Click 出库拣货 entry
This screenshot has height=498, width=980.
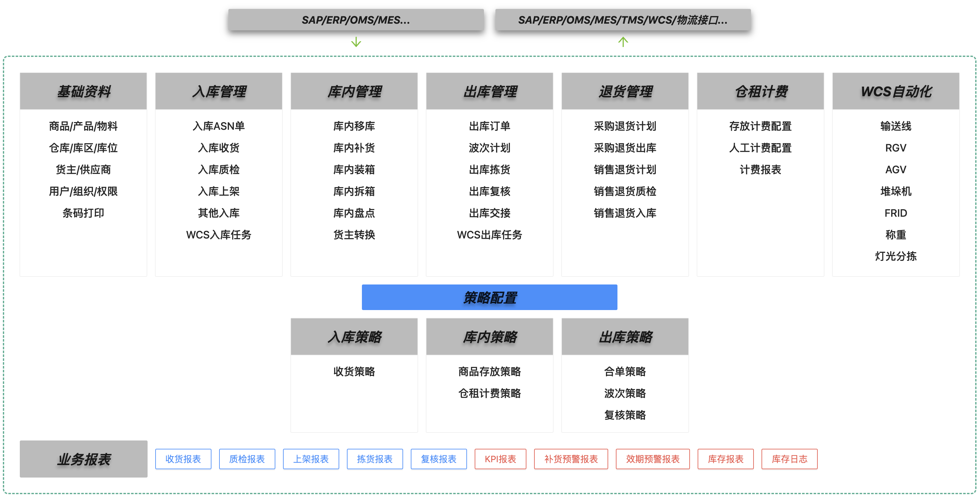490,169
